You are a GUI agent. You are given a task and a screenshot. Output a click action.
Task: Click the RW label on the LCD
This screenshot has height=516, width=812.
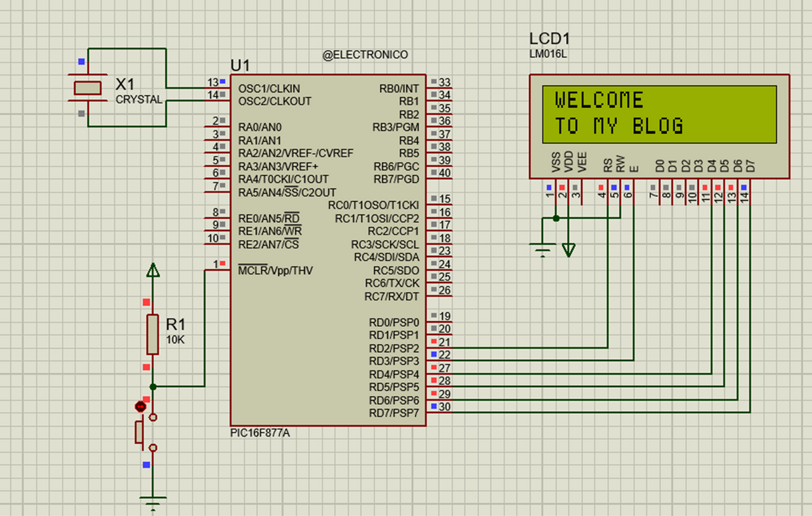[x=621, y=165]
